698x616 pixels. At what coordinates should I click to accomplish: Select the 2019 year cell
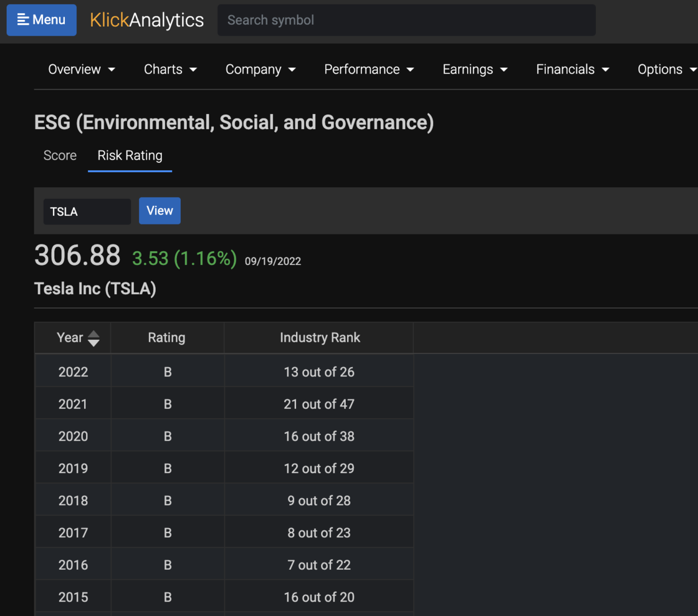tap(73, 469)
